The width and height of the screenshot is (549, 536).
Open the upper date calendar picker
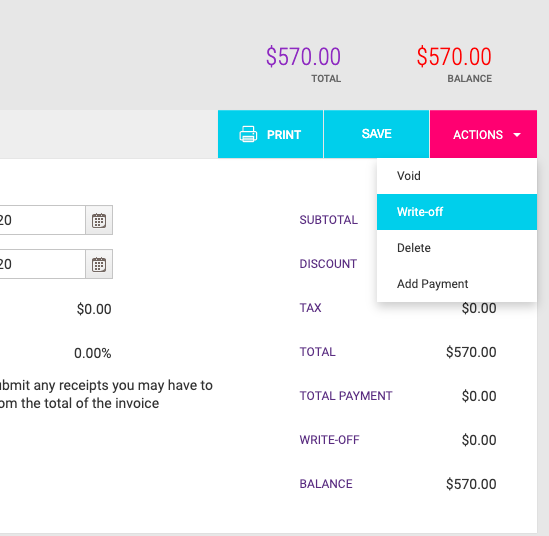[x=99, y=220]
